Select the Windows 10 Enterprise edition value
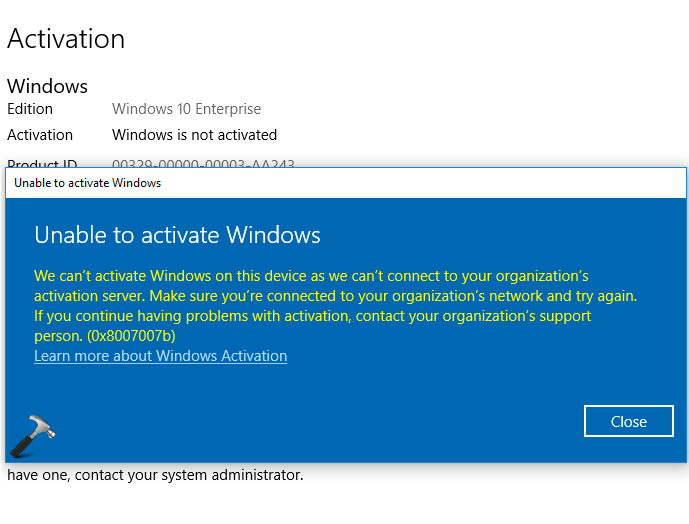The image size is (689, 524). coord(186,109)
